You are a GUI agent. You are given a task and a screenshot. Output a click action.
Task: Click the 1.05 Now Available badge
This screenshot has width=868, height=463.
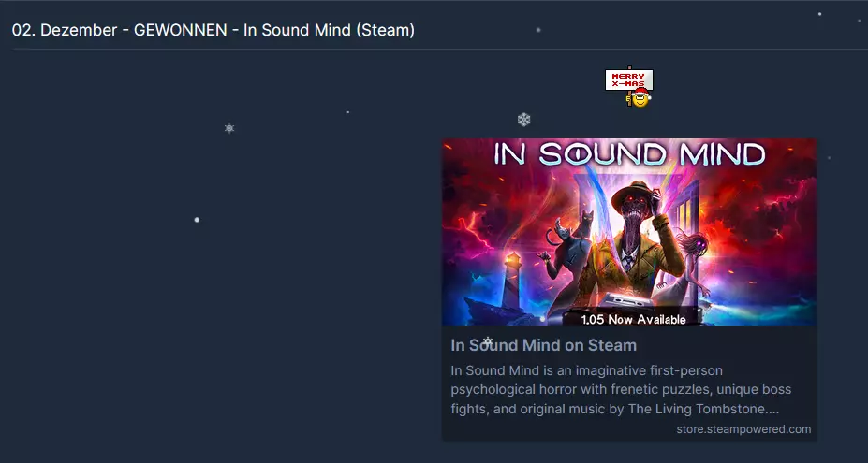pyautogui.click(x=633, y=319)
